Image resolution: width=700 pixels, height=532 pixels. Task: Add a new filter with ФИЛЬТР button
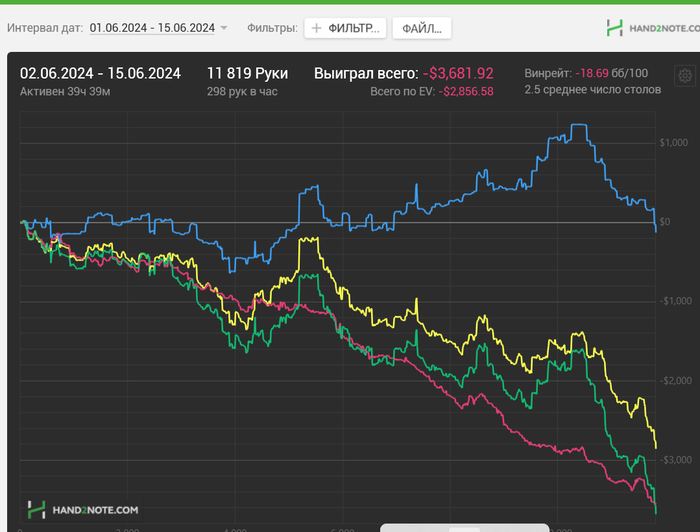click(x=345, y=28)
